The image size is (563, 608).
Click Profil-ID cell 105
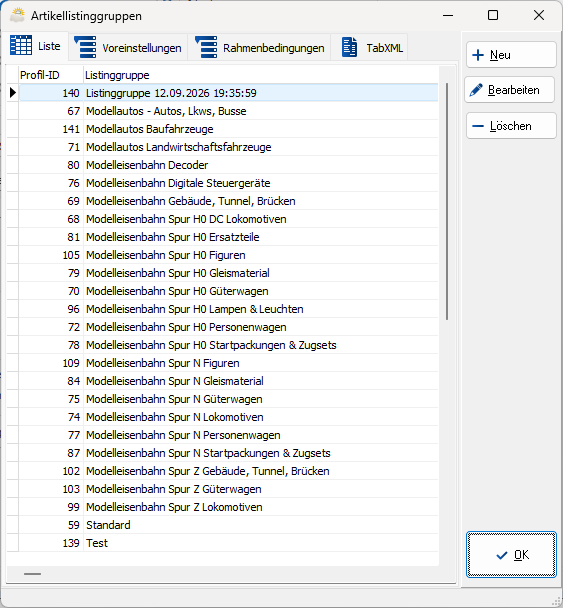coord(51,255)
